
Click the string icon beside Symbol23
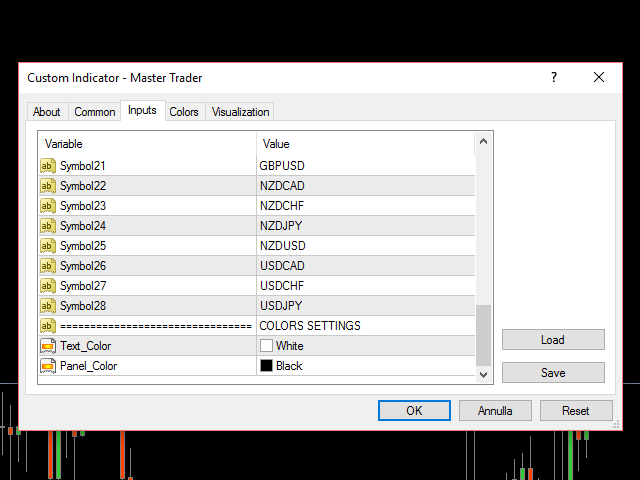click(x=48, y=206)
